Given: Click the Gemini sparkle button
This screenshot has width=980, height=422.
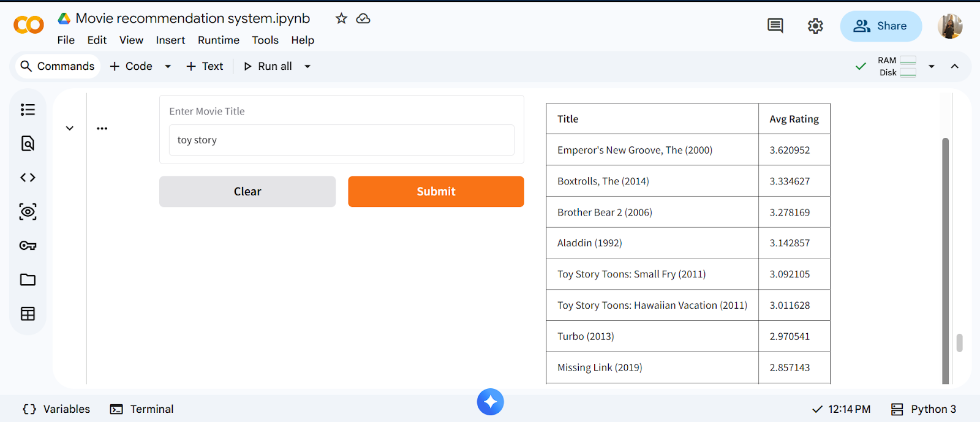Looking at the screenshot, I should pos(490,402).
